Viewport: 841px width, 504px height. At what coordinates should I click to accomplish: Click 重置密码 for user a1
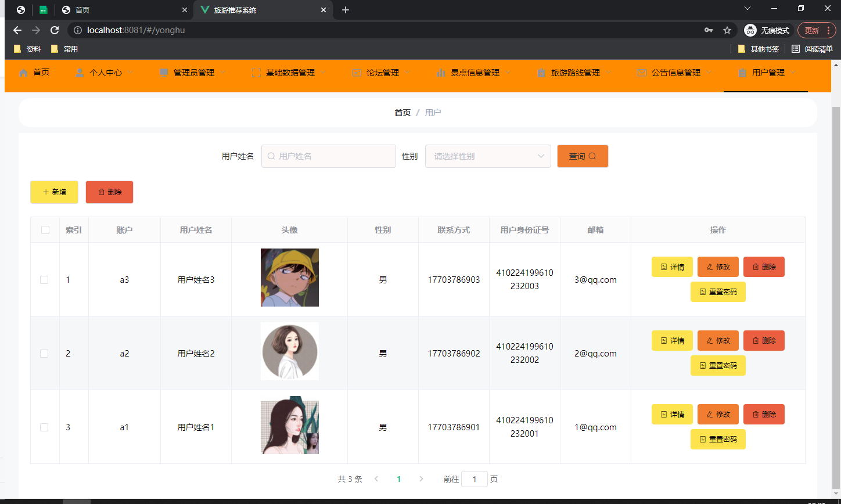pyautogui.click(x=718, y=439)
